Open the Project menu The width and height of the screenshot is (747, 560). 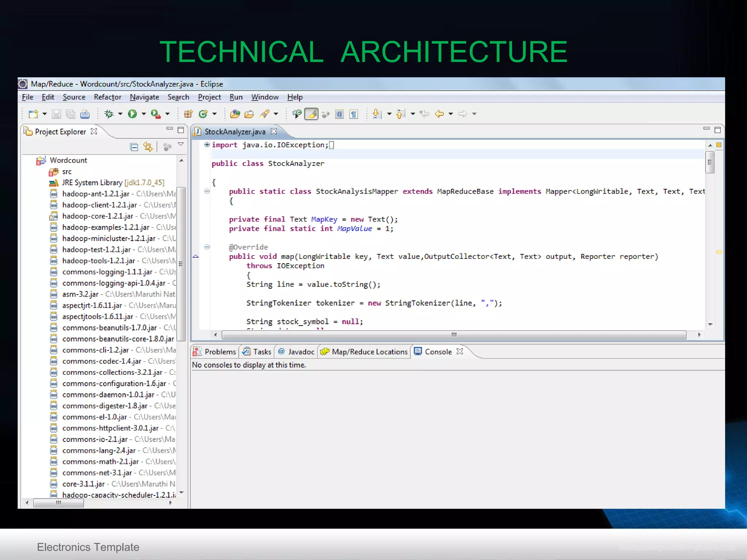pyautogui.click(x=209, y=97)
